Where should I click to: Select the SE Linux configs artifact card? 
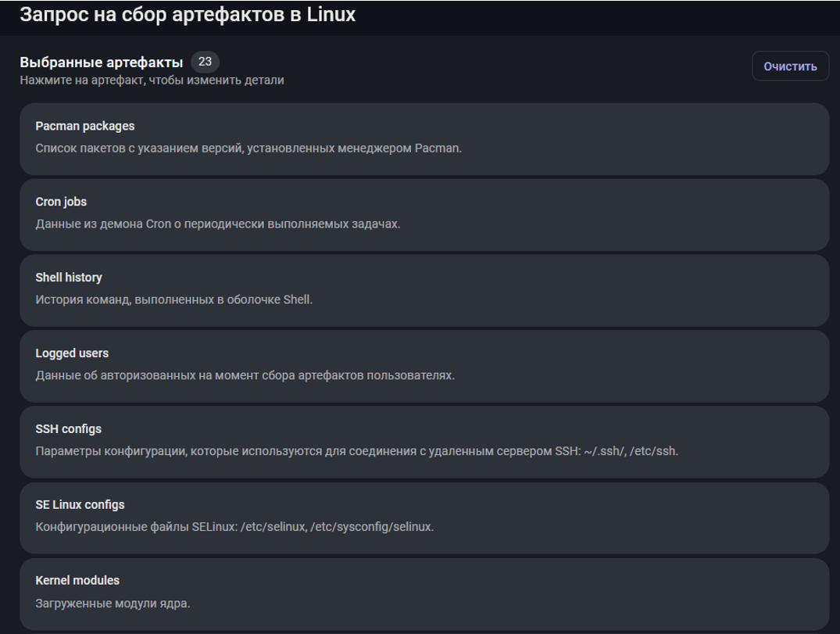(424, 518)
